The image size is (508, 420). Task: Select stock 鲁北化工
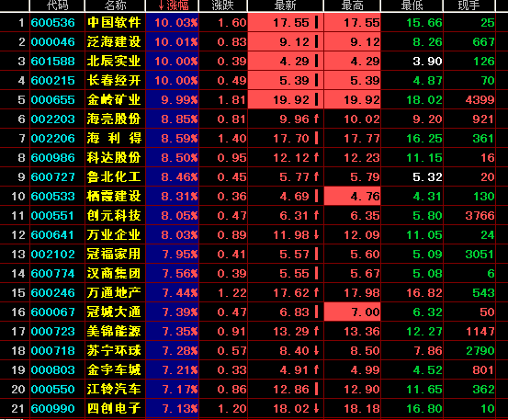114,177
